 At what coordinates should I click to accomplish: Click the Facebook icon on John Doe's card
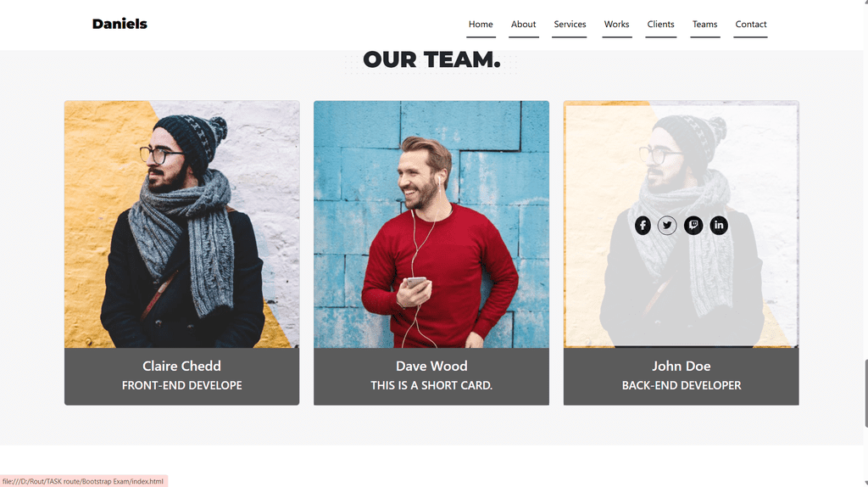643,225
